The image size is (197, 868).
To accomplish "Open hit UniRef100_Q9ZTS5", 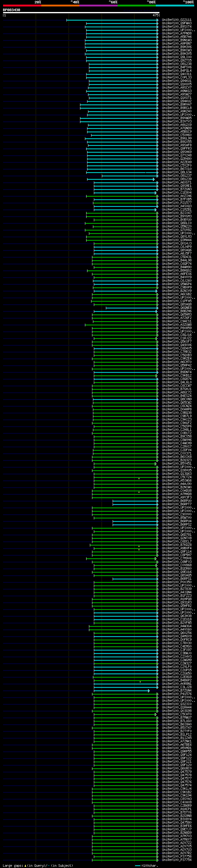I will 176,61.
